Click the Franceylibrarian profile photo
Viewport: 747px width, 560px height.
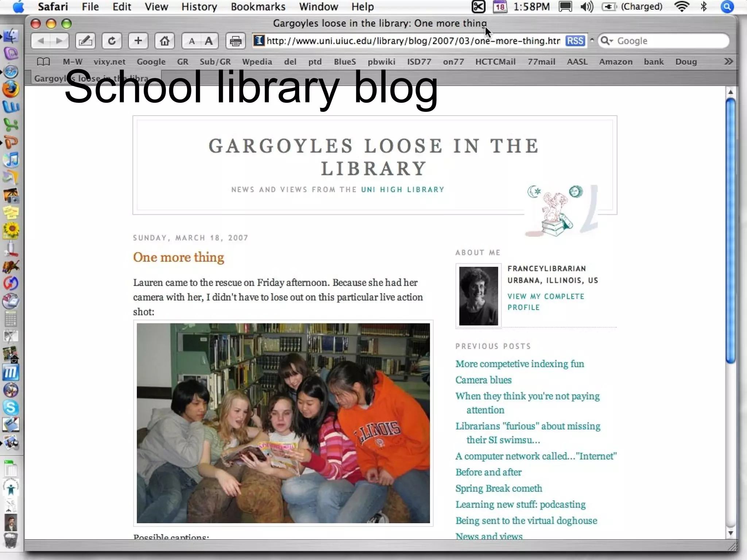coord(478,296)
